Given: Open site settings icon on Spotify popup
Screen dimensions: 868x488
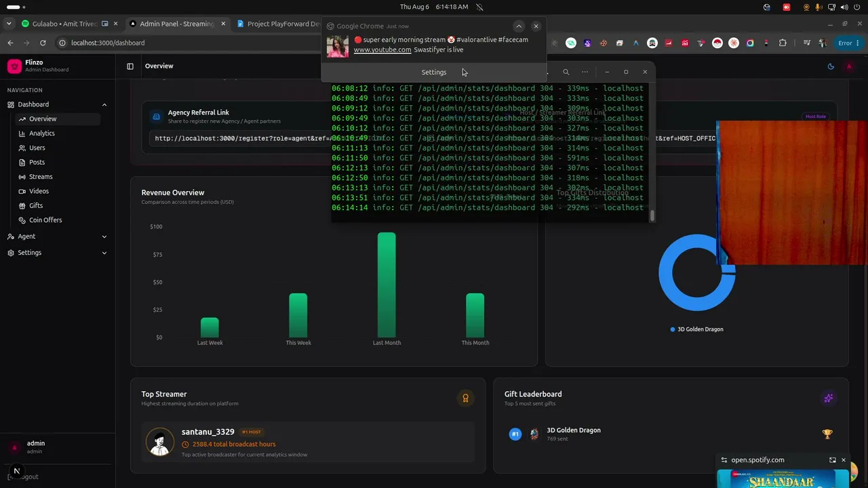Looking at the screenshot, I should coord(724,460).
